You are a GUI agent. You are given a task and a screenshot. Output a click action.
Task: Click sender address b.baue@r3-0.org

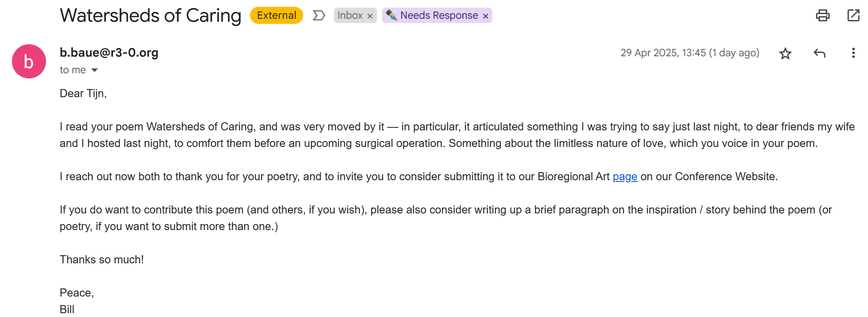click(x=109, y=53)
